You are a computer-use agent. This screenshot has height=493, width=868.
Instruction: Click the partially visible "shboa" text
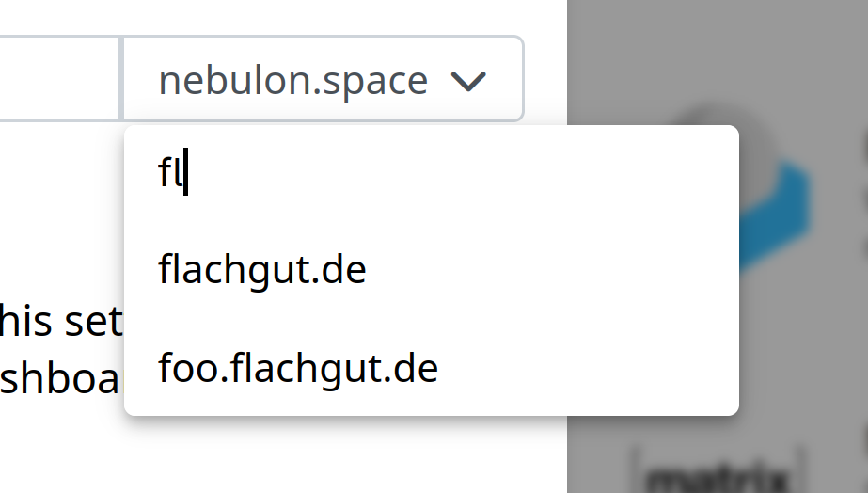point(60,378)
